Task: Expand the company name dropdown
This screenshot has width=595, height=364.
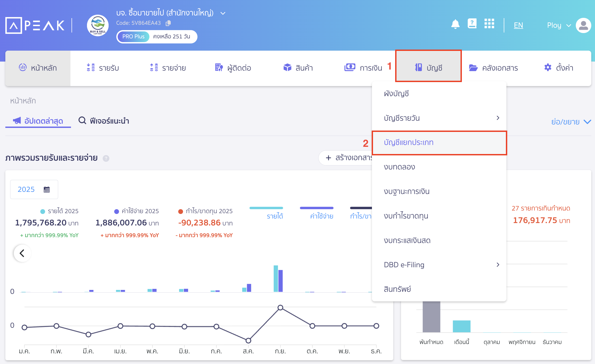Action: click(x=223, y=13)
